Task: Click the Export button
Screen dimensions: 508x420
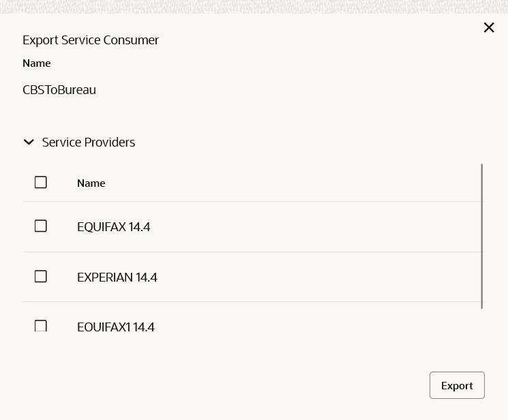Action: (457, 385)
